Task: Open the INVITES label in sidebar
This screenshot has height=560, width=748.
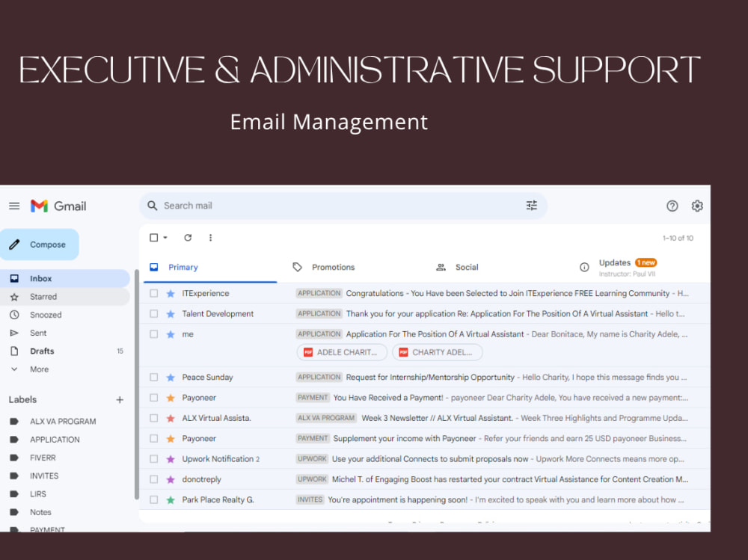Action: [x=44, y=476]
